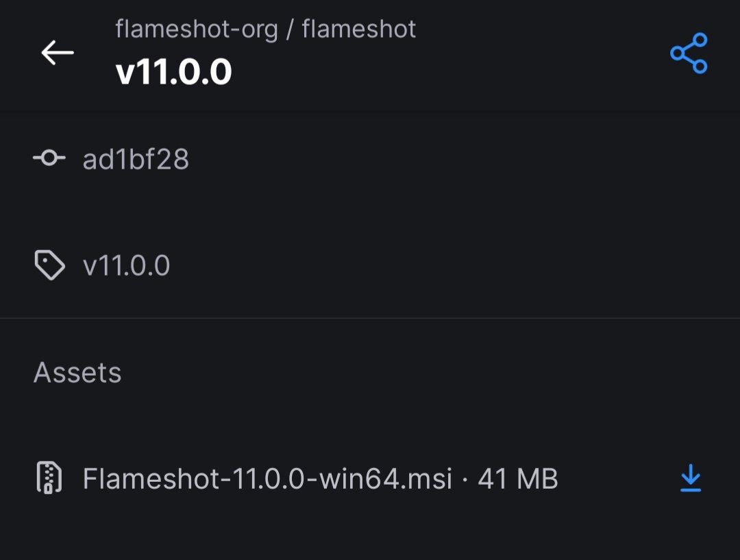Open the share options icon

(x=689, y=53)
